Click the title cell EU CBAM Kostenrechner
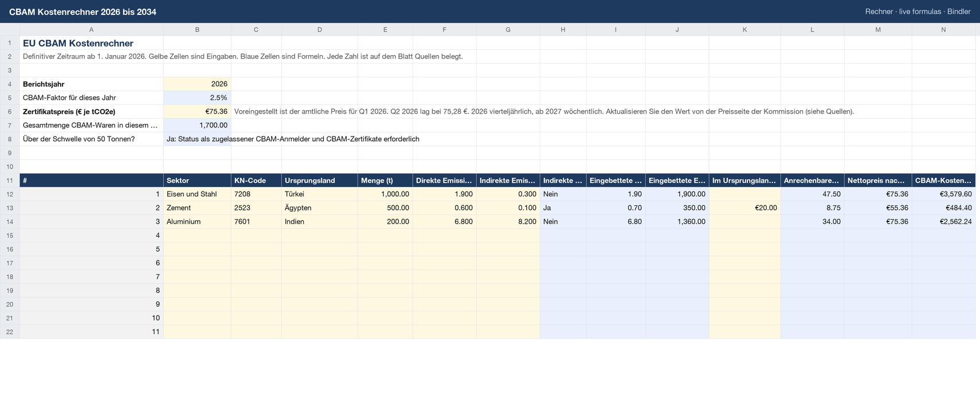 click(92, 43)
